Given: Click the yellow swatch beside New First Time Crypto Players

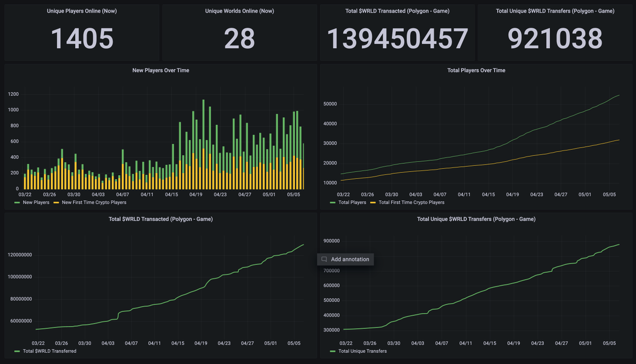Looking at the screenshot, I should click(57, 202).
